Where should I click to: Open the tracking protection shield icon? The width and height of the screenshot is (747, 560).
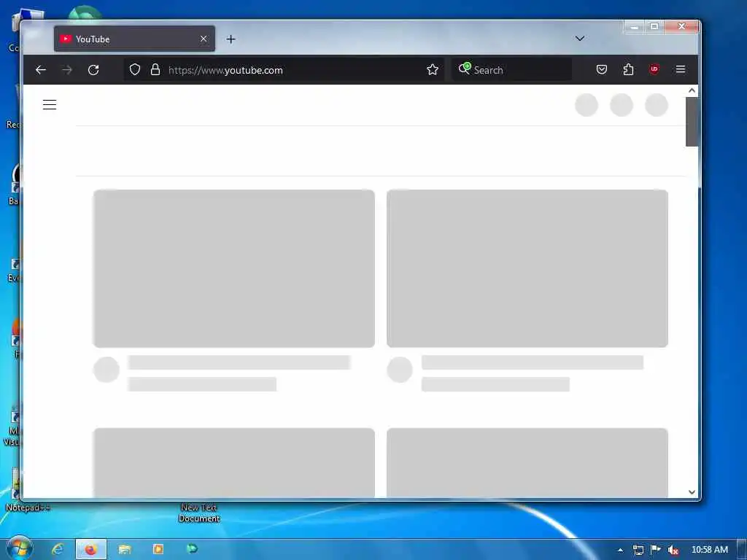135,70
